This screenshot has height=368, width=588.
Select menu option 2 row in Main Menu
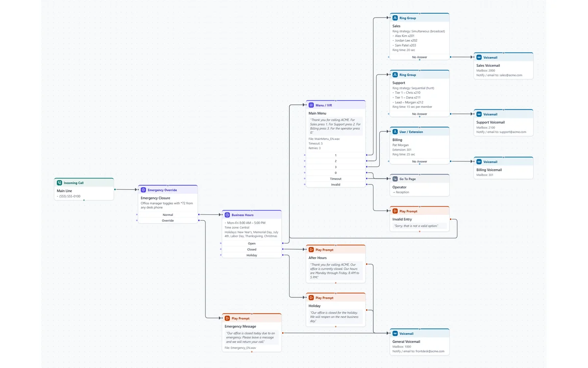[336, 161]
